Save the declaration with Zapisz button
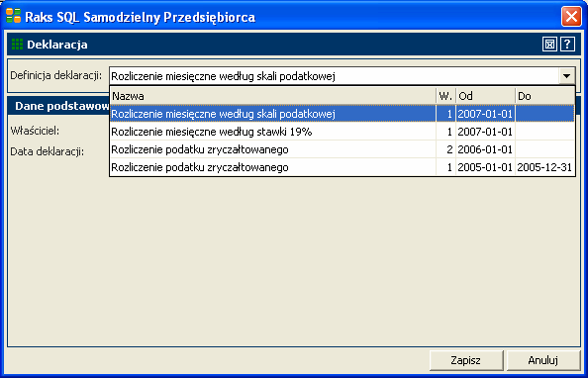This screenshot has width=588, height=378. tap(466, 360)
